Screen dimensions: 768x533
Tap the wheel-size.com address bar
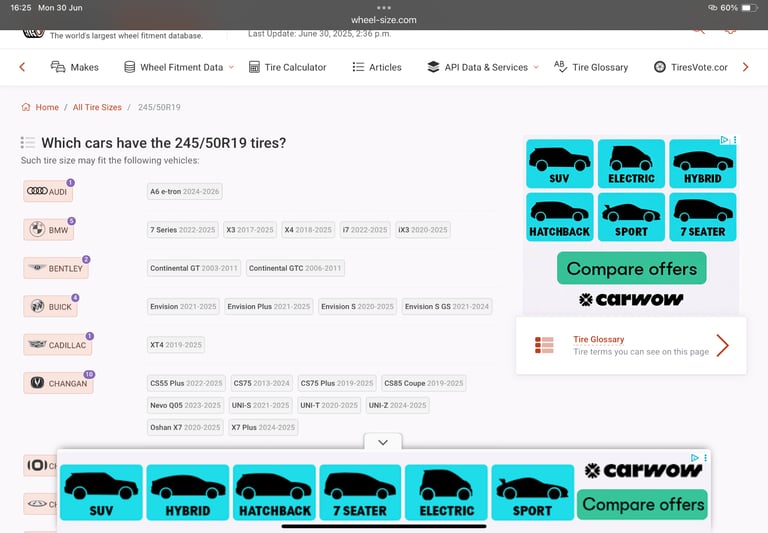(384, 20)
